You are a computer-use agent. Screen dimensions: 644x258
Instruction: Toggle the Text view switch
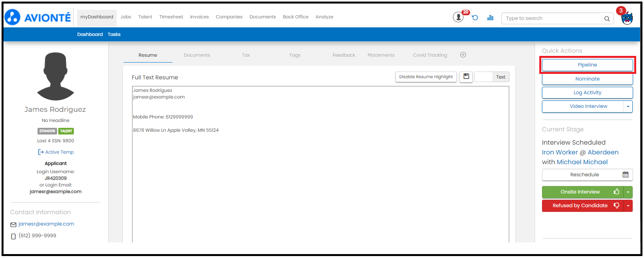click(x=492, y=77)
